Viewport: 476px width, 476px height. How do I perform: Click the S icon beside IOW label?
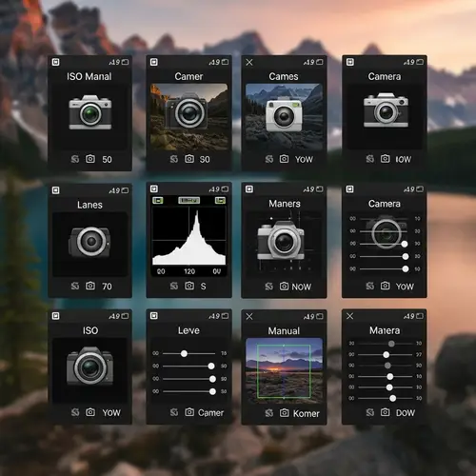[370, 159]
